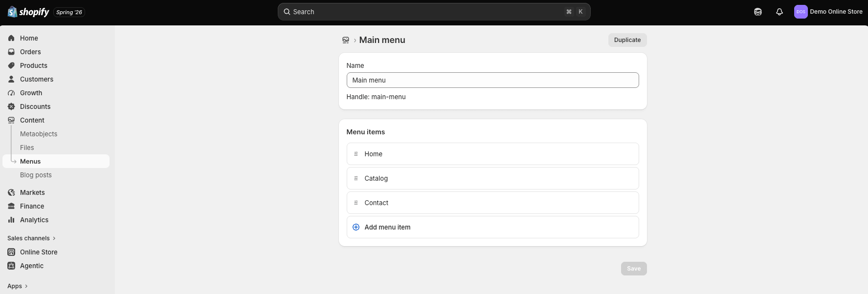
Task: Open Blog posts subpage
Action: pyautogui.click(x=36, y=175)
